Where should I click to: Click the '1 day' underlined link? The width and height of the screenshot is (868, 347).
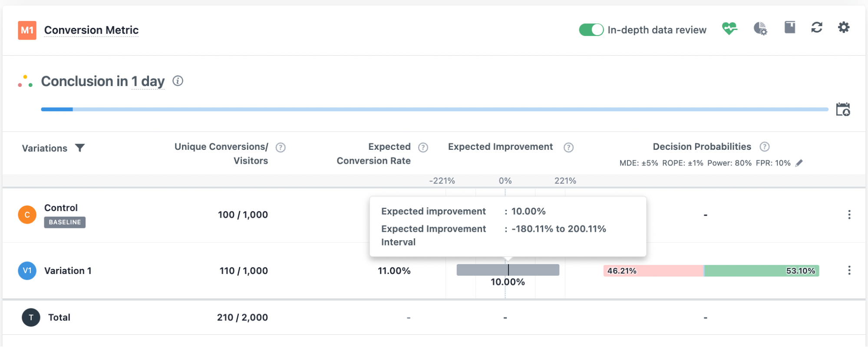coord(148,81)
